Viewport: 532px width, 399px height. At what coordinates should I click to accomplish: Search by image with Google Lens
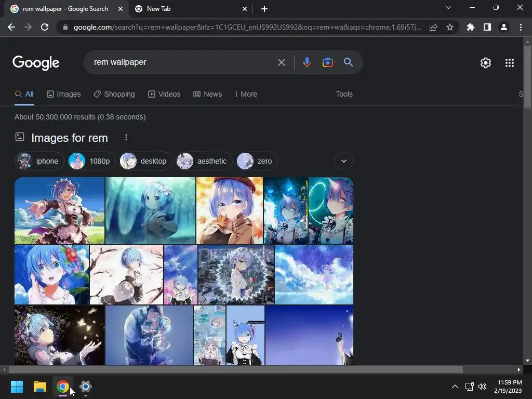tap(328, 62)
